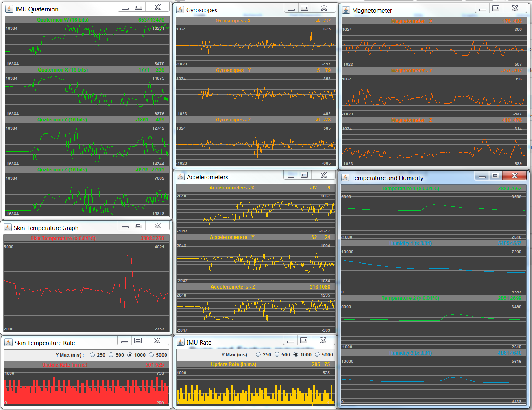Click the "Magnetometer - Z" graph header
This screenshot has width=532, height=410.
[x=434, y=120]
